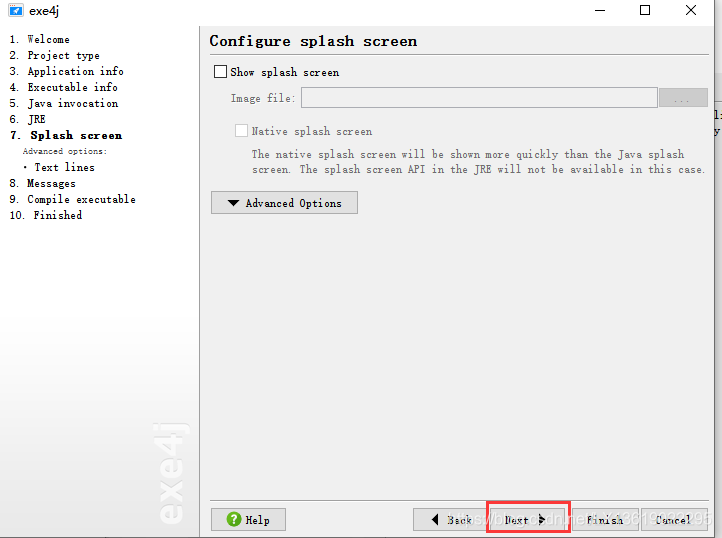Screen dimensions: 722x538
Task: Go Back to the previous step
Action: (450, 520)
